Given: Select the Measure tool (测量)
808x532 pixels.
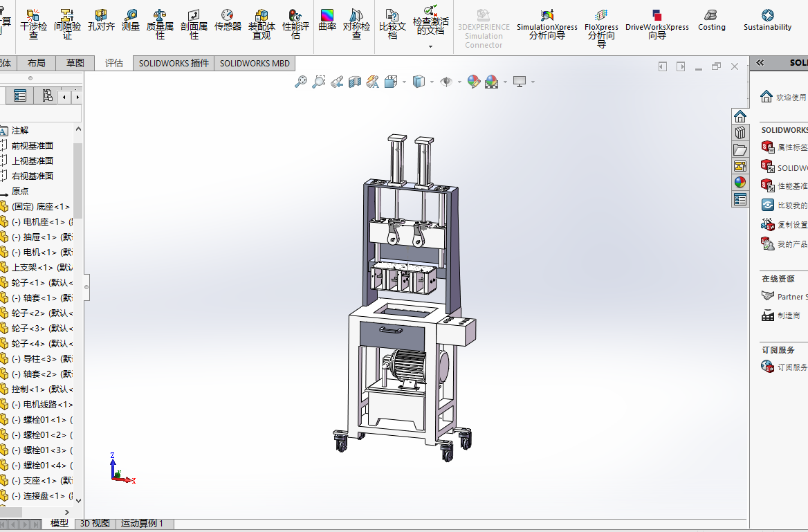Looking at the screenshot, I should click(x=131, y=21).
